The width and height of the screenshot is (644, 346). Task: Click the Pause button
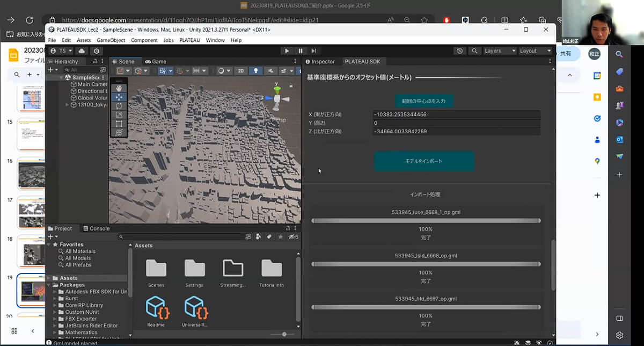(300, 51)
